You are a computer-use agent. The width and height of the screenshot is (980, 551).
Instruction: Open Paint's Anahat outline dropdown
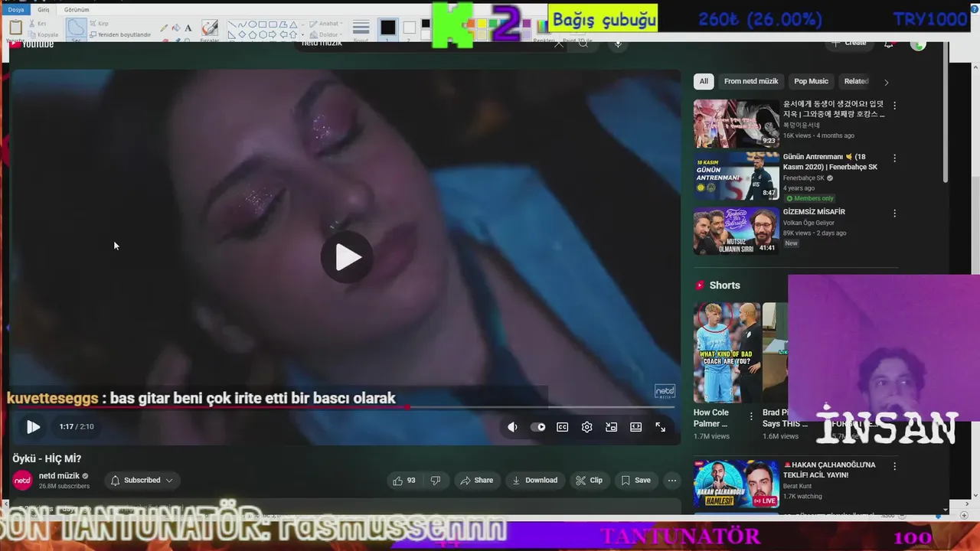click(x=328, y=24)
